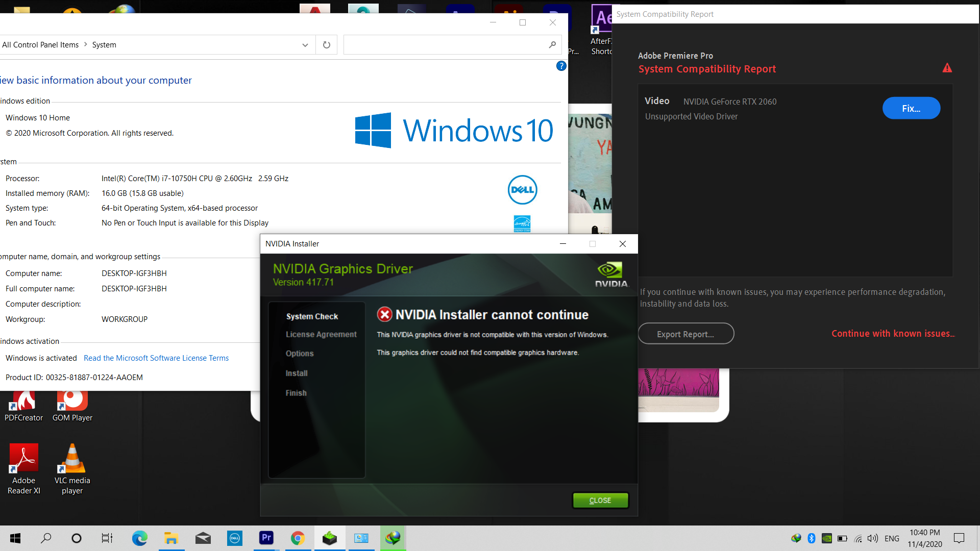Select the Finish step in the NVIDIA Installer
The width and height of the screenshot is (980, 551).
(296, 393)
